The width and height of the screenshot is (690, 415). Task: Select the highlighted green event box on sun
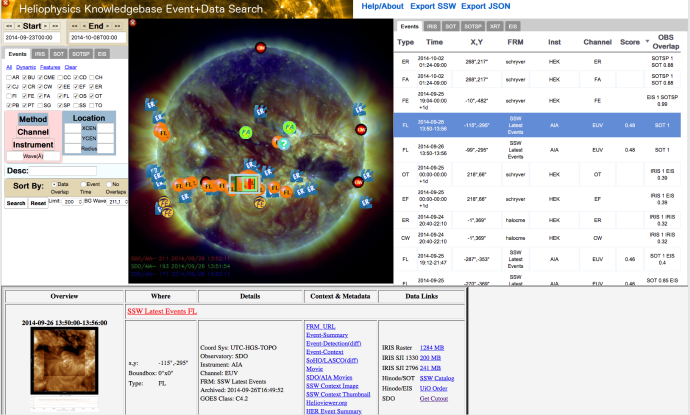244,184
